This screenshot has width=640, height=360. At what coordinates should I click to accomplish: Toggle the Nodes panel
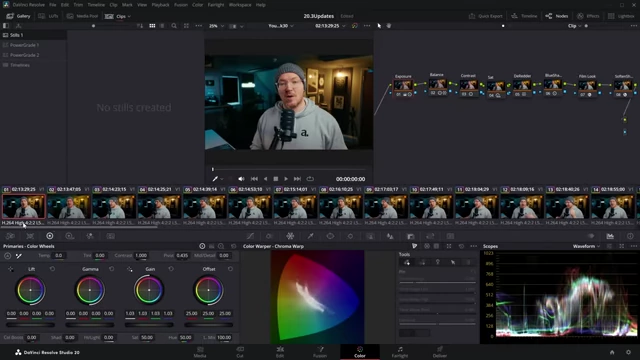coord(557,16)
